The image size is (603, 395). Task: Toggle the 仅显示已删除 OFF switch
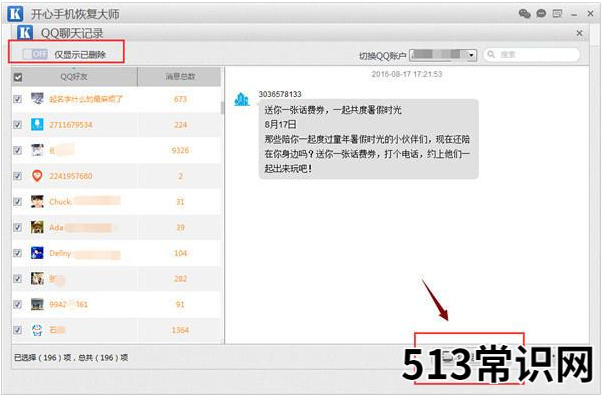[x=35, y=54]
